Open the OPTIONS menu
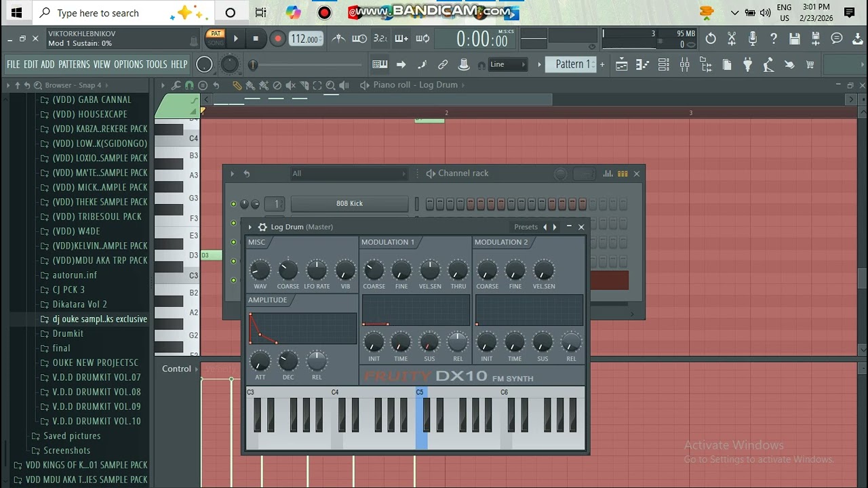Viewport: 868px width, 488px height. (x=128, y=64)
